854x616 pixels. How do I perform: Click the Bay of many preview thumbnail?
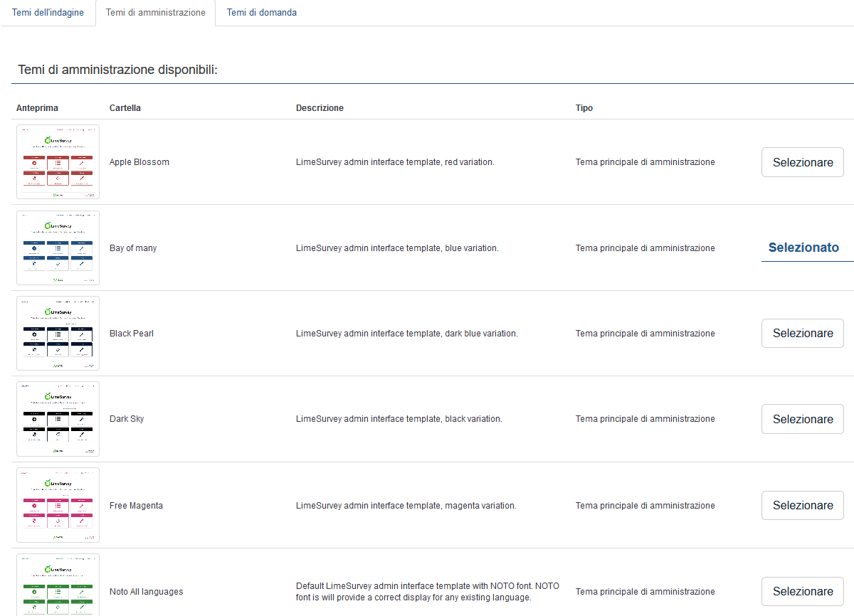[58, 248]
